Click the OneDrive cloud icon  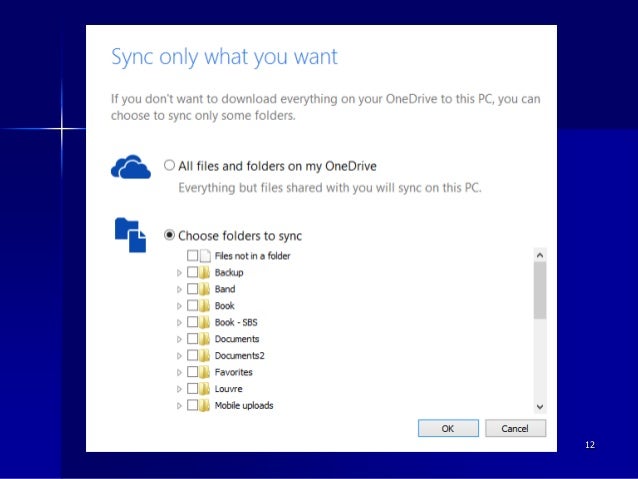[131, 167]
